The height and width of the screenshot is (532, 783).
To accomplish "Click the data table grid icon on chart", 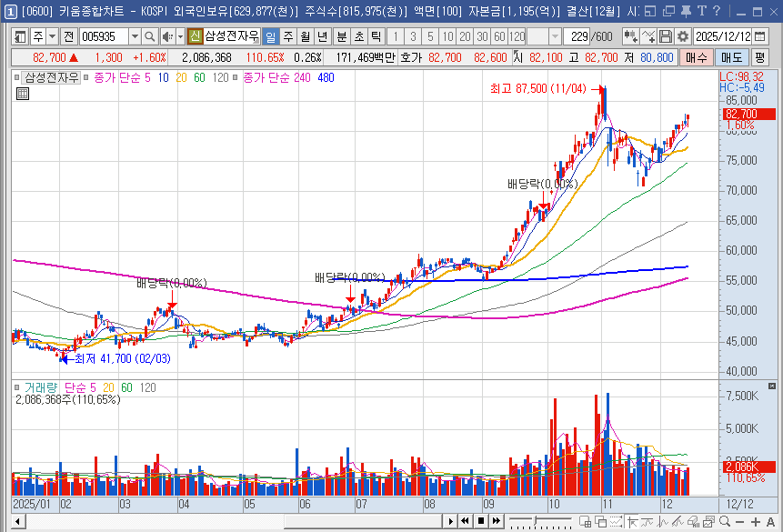I will 23,94.
